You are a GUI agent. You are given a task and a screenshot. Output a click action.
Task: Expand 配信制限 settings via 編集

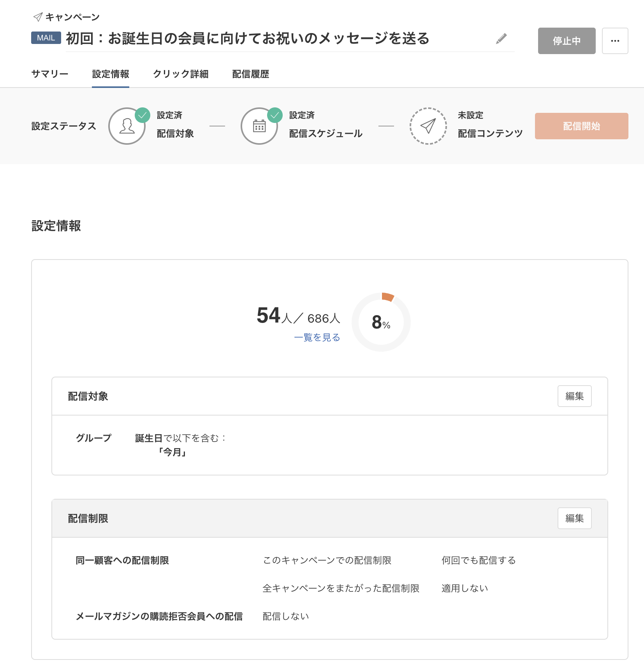click(574, 518)
